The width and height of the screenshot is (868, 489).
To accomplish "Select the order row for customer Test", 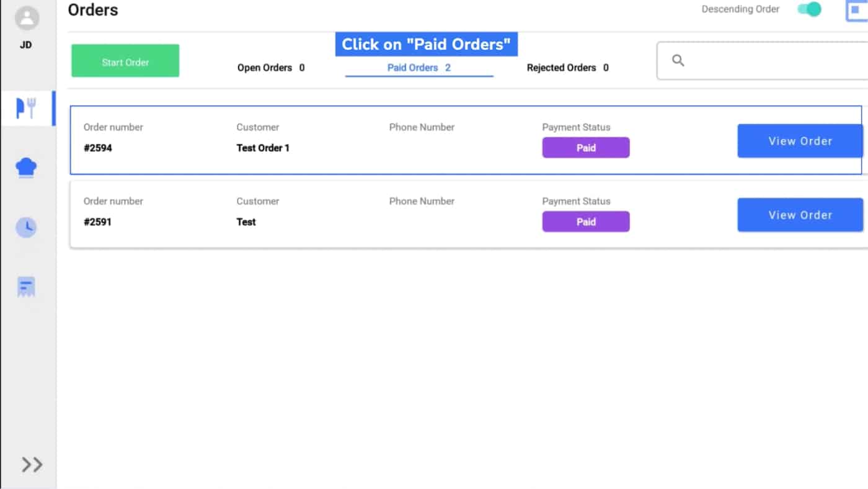I will click(469, 215).
